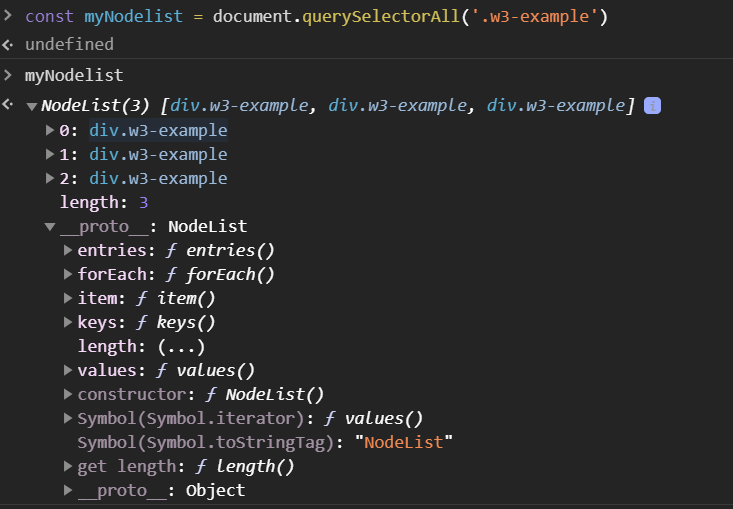Click the div.w3-example node at index 2
This screenshot has height=509, width=733.
point(158,179)
